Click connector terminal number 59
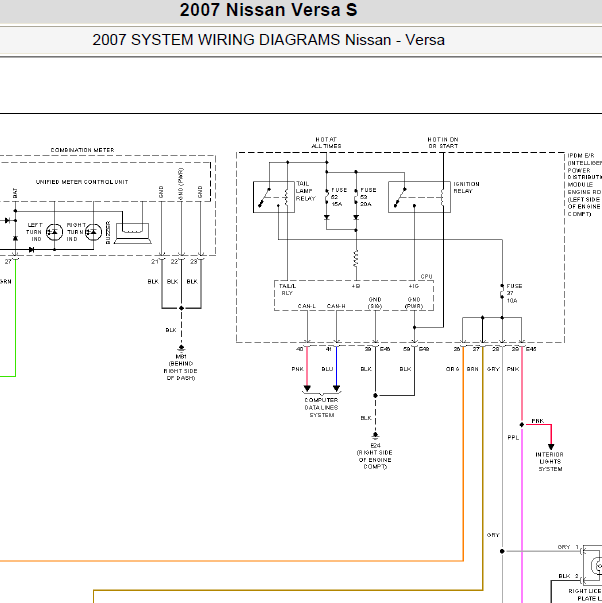The image size is (602, 603). coord(407,349)
